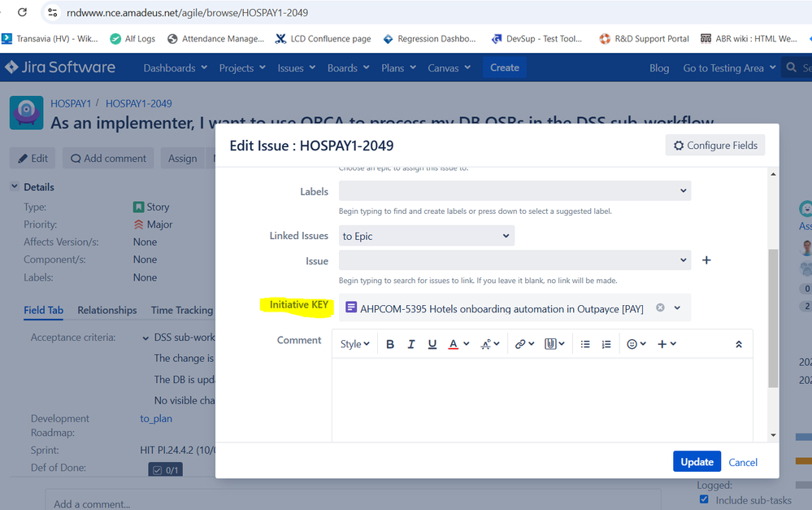
Task: Expand the Initiative KEY dropdown arrow
Action: coord(677,307)
